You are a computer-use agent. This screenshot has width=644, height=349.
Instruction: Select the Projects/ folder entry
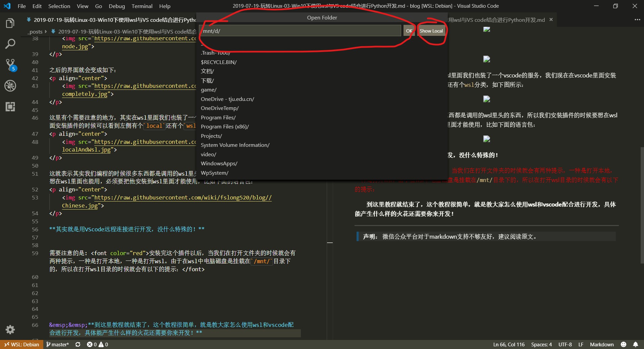click(322, 136)
